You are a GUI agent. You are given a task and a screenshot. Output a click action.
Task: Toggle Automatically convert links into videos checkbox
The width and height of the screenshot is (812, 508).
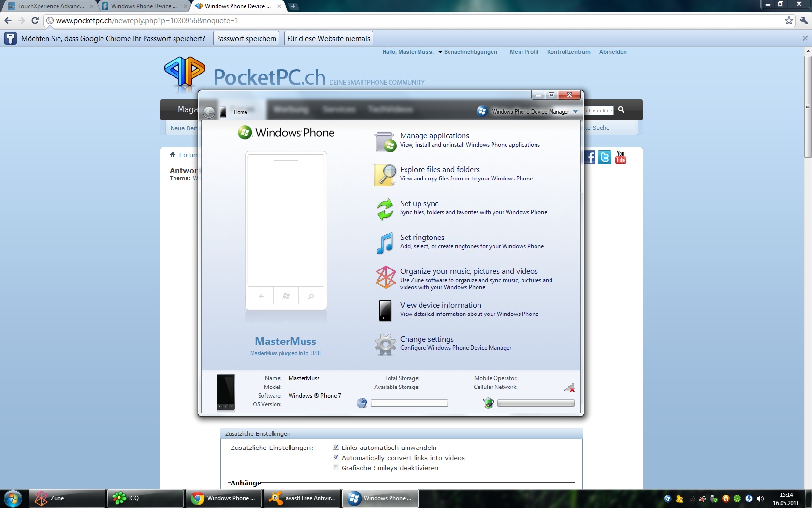coord(336,457)
